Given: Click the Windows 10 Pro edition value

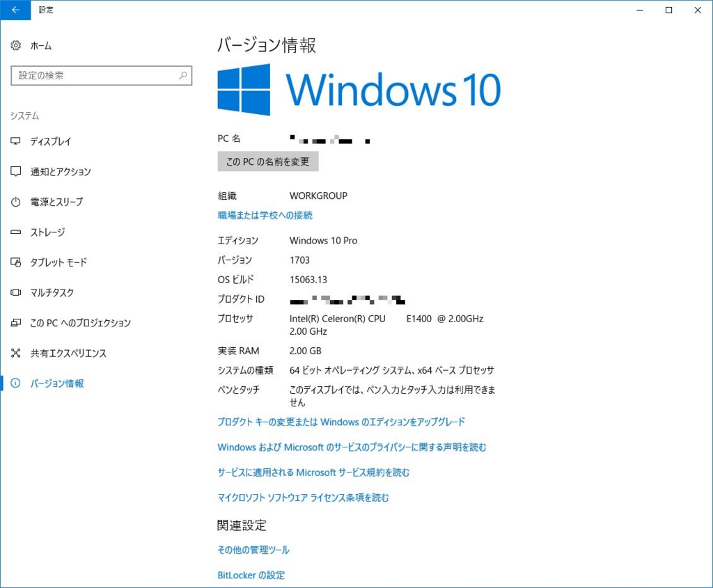Looking at the screenshot, I should point(323,240).
